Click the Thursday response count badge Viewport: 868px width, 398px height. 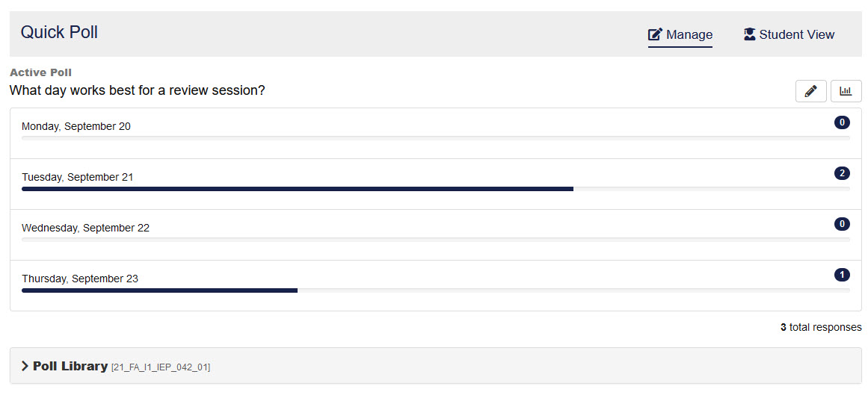coord(842,275)
